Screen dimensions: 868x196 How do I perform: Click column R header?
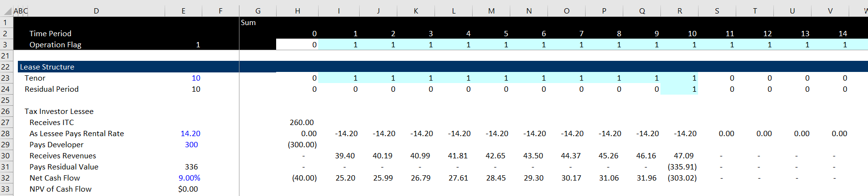(679, 11)
